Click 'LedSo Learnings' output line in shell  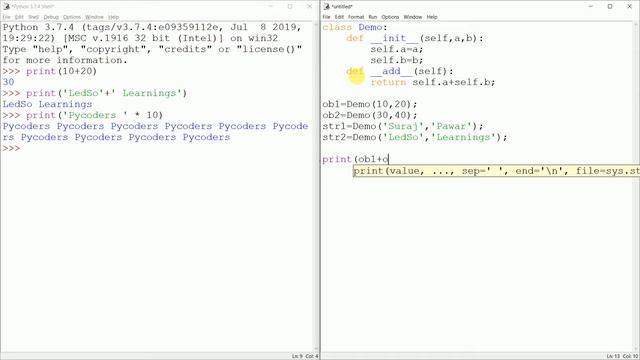pyautogui.click(x=47, y=104)
